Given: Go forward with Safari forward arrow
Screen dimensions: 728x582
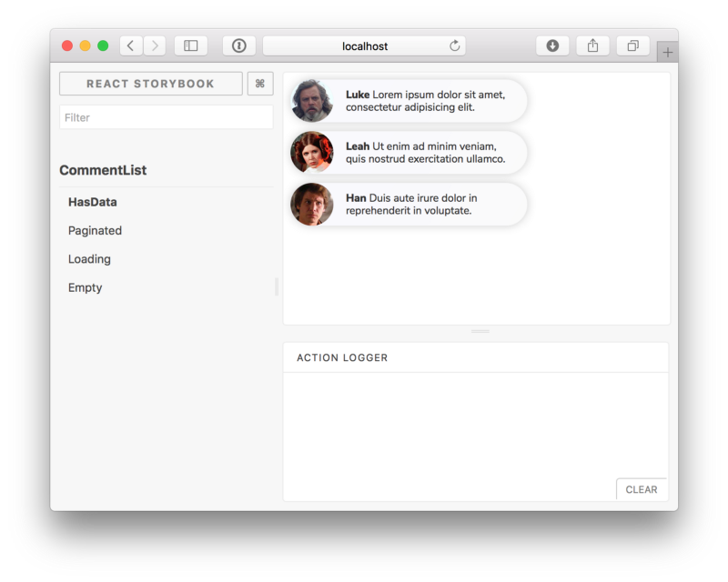Looking at the screenshot, I should (155, 46).
